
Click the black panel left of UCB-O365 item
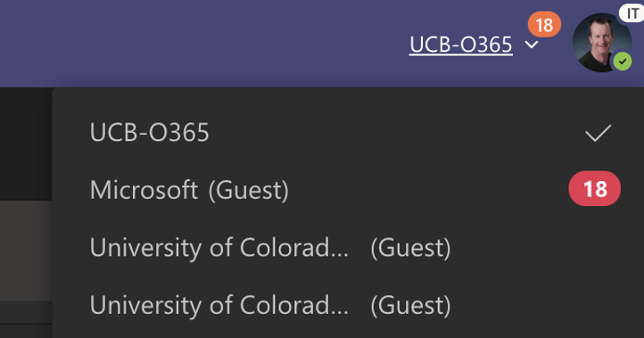(26, 144)
